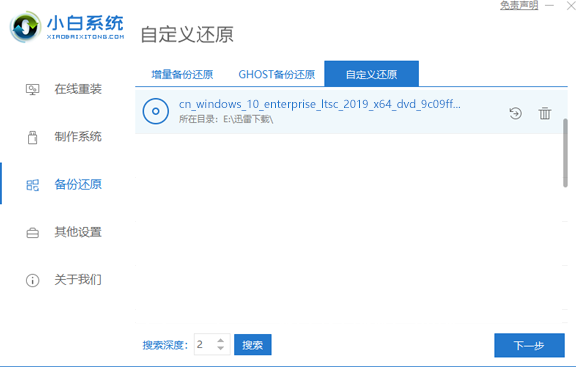The height and width of the screenshot is (367, 576).
Task: Click the disc icon of the Windows 10 image
Action: 156,111
